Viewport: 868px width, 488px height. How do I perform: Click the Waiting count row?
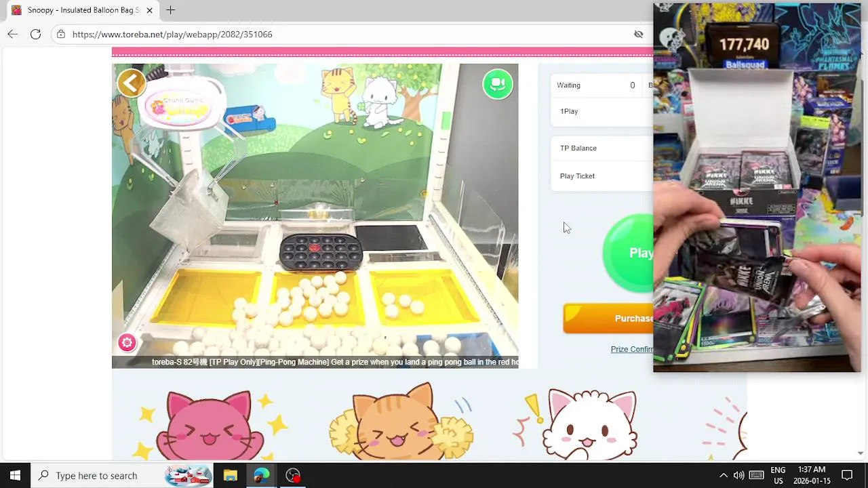601,85
